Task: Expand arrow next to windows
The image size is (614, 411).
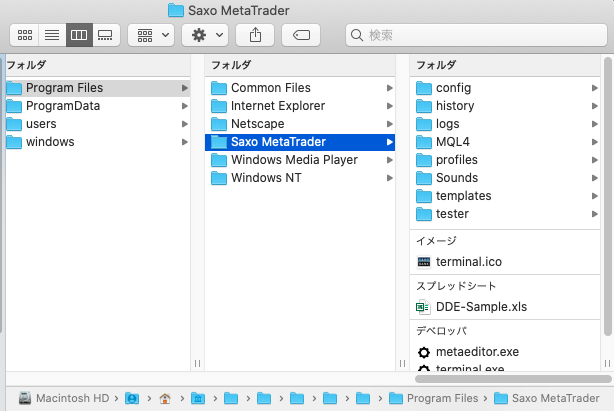Action: tap(184, 142)
